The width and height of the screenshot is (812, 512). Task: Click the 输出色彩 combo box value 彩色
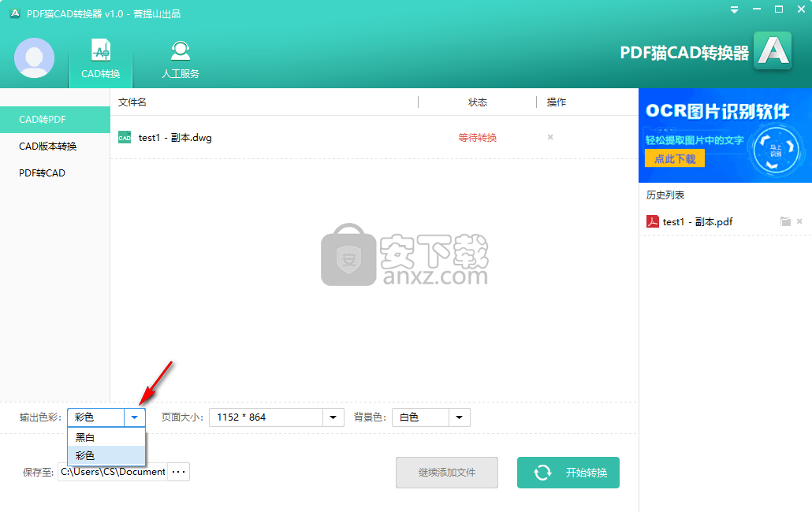point(96,417)
